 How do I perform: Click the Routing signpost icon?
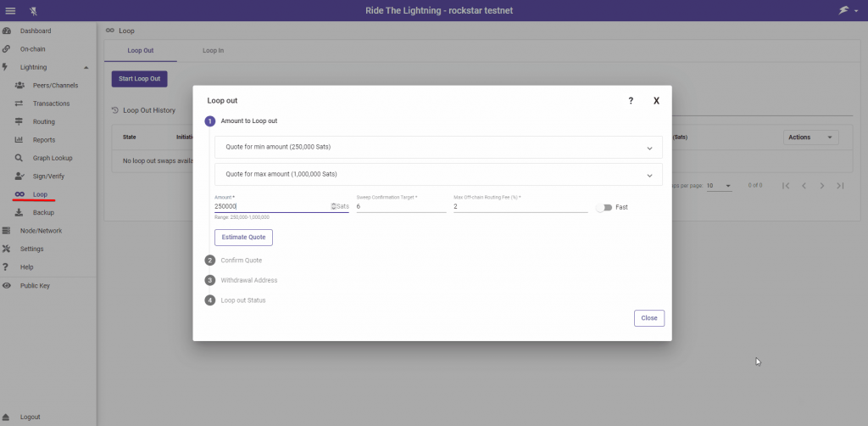19,121
